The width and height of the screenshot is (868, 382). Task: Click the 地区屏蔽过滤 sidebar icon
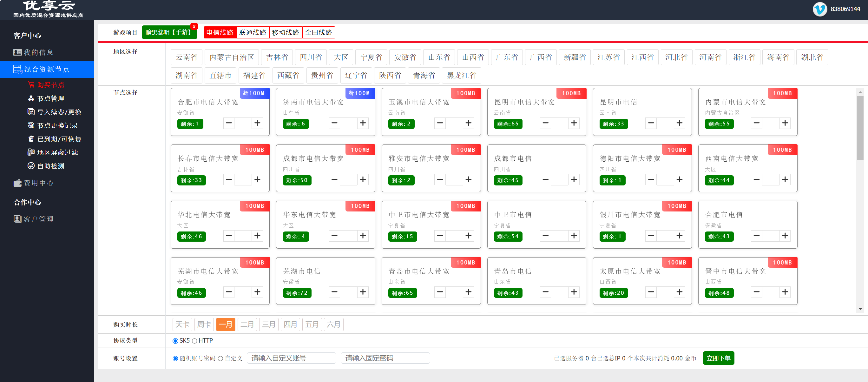pos(31,152)
